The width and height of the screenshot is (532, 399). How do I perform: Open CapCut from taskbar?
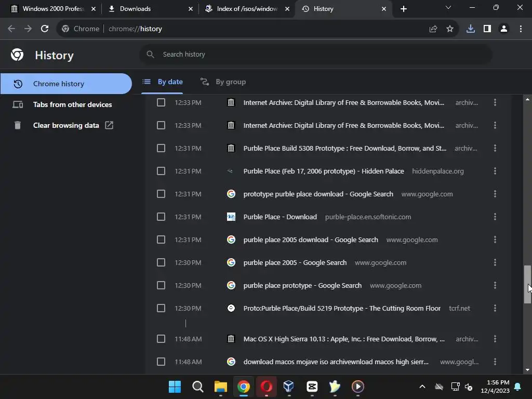click(x=312, y=387)
